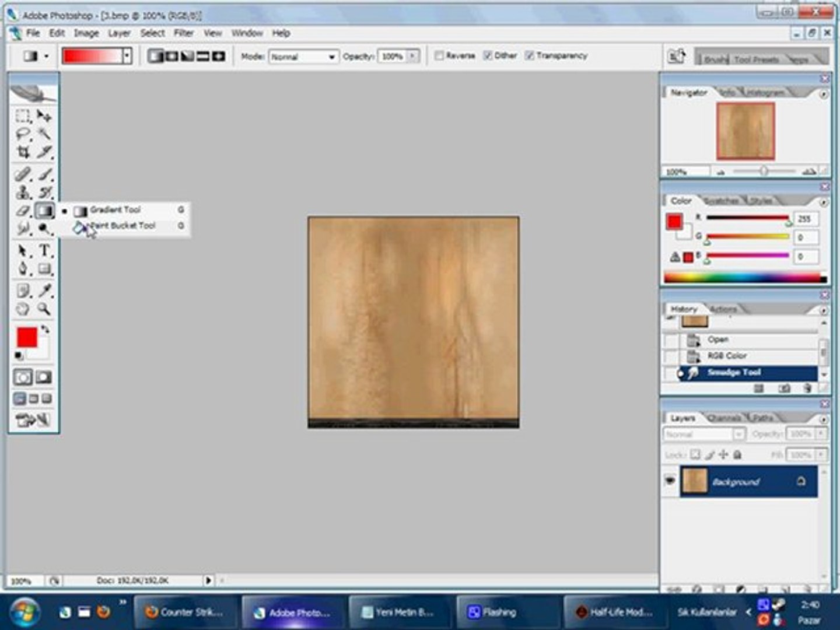Select the Radial Gradient style button
Screen dimensions: 840x630
point(171,57)
